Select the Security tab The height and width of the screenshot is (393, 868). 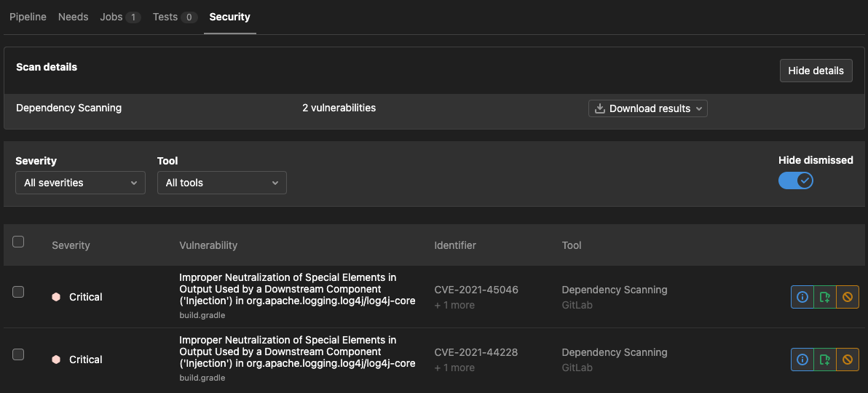[229, 17]
